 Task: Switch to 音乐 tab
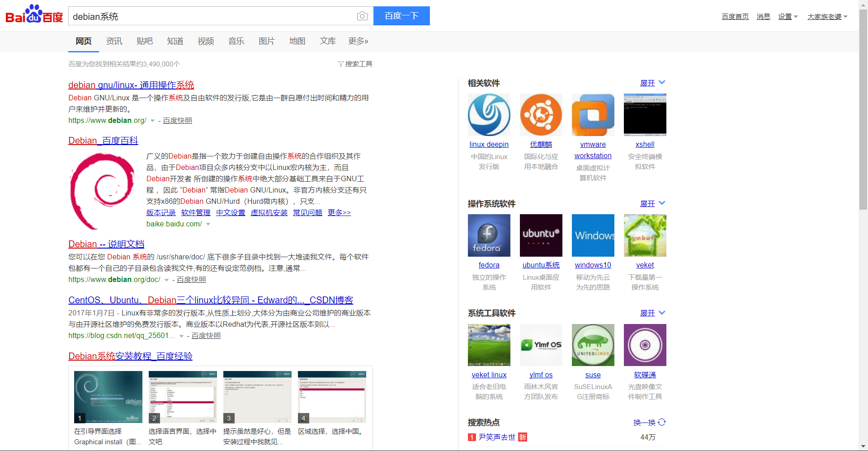click(236, 41)
